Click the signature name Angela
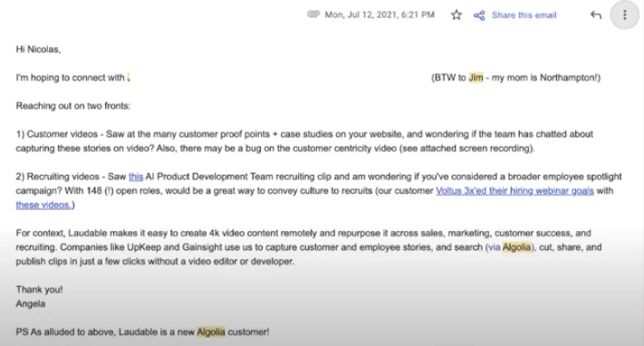Viewport: 644px width, 346px height. coord(31,303)
